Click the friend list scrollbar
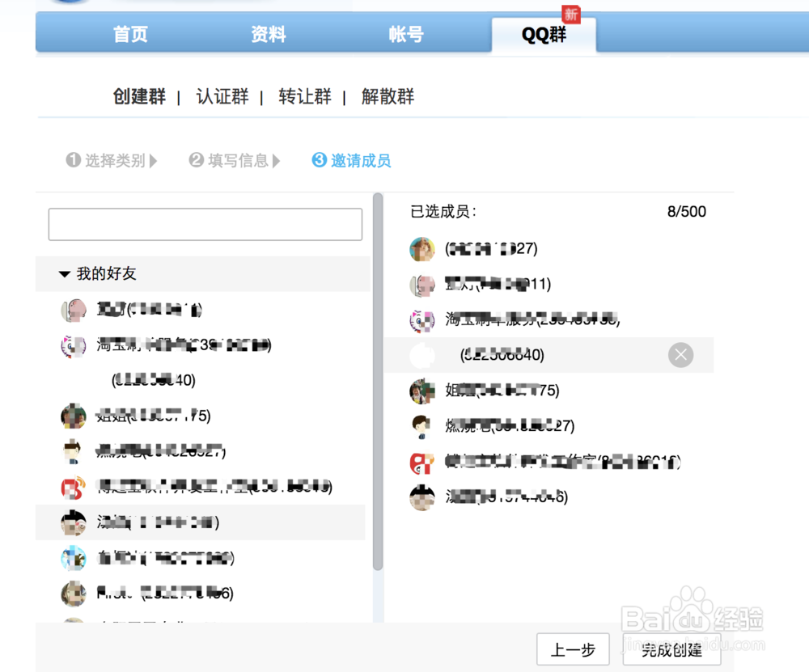809x672 pixels. pyautogui.click(x=378, y=382)
